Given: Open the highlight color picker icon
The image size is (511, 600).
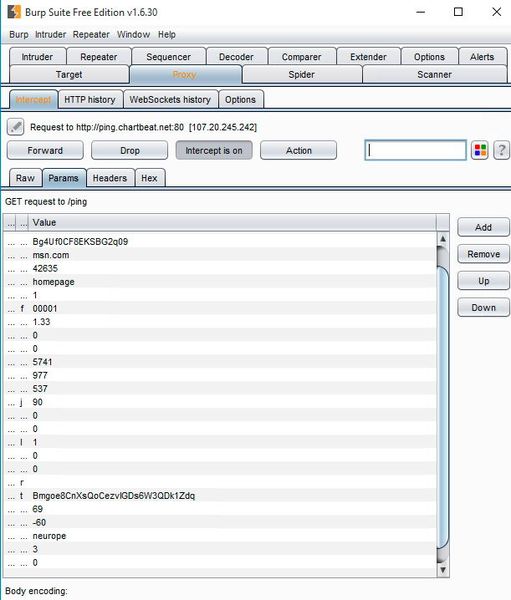Looking at the screenshot, I should 480,150.
